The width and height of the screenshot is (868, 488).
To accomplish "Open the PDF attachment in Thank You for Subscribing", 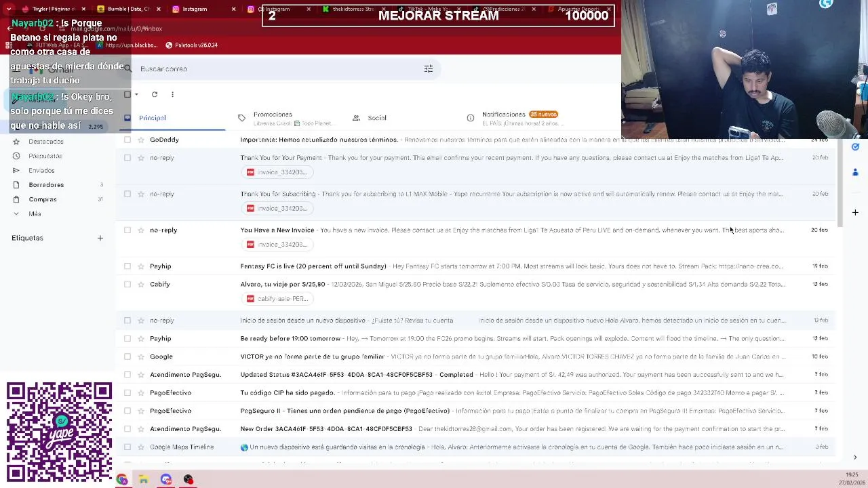I will pos(277,208).
